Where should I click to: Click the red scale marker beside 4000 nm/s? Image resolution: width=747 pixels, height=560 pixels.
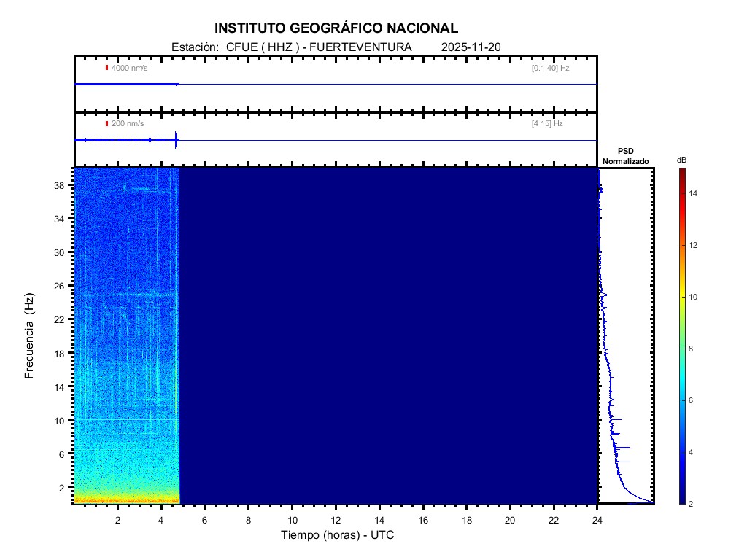click(107, 68)
